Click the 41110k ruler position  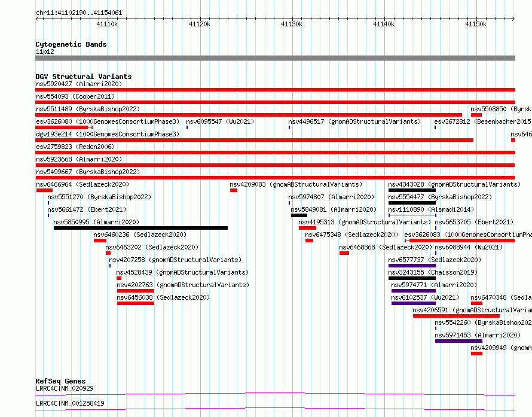pos(107,24)
